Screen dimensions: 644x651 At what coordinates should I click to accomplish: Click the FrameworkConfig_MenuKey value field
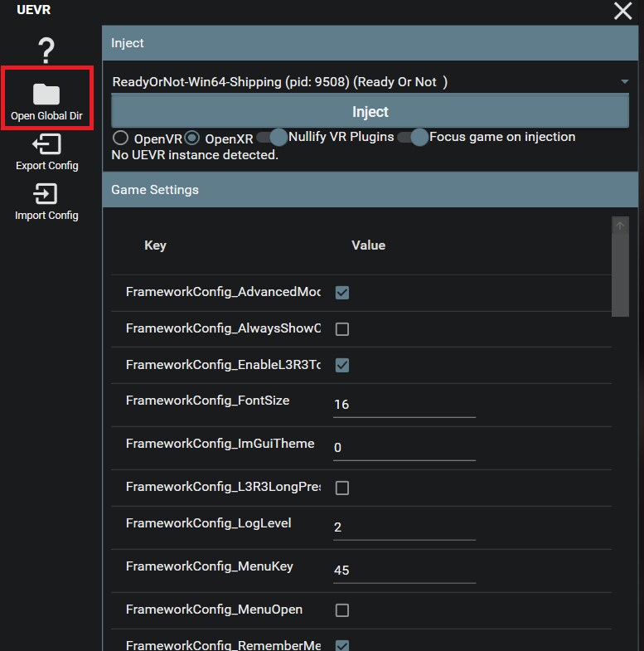[x=404, y=571]
